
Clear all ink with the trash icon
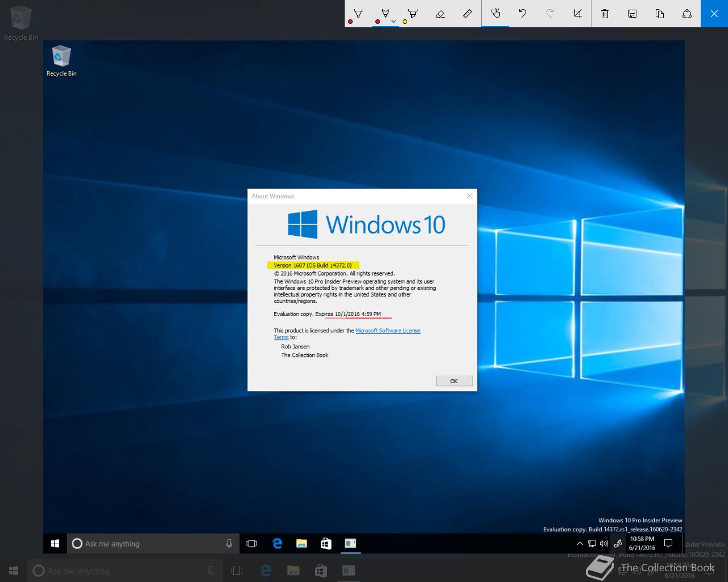pyautogui.click(x=605, y=14)
